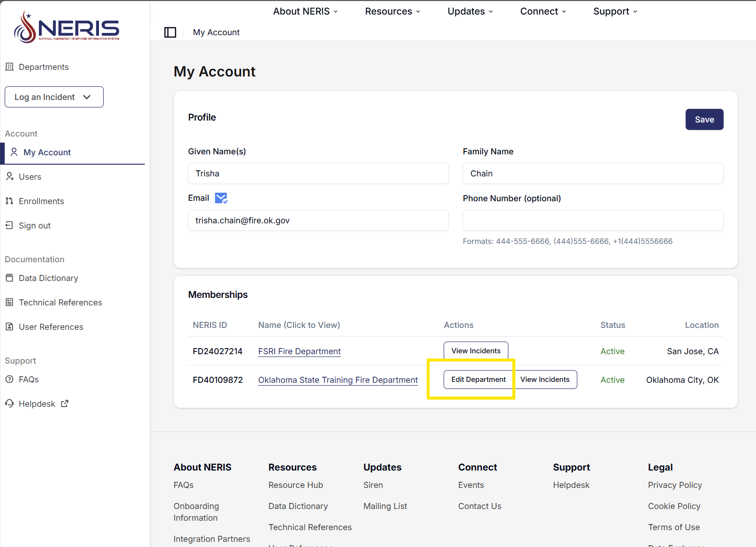The width and height of the screenshot is (756, 547).
Task: Click the Departments building icon
Action: click(x=9, y=67)
